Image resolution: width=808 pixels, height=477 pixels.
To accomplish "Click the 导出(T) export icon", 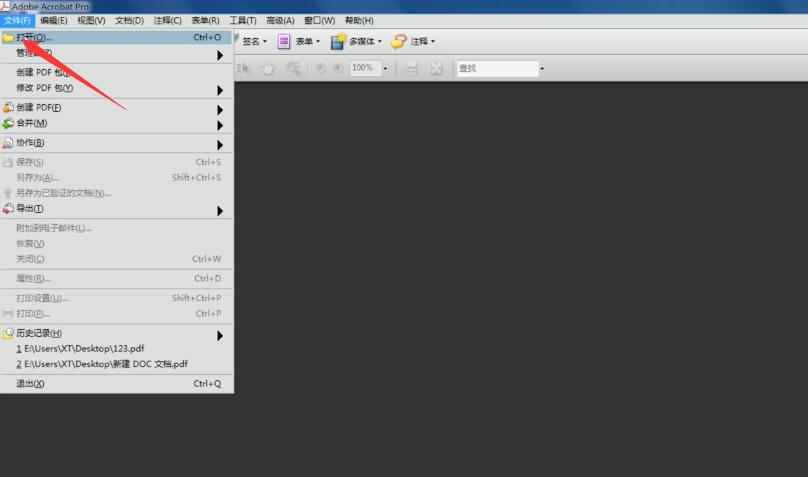I will coord(8,209).
